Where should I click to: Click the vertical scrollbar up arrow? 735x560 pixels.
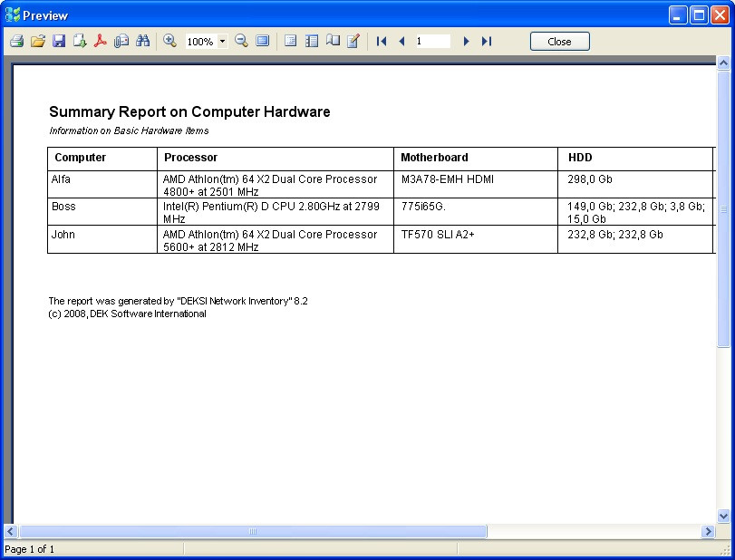[x=723, y=63]
